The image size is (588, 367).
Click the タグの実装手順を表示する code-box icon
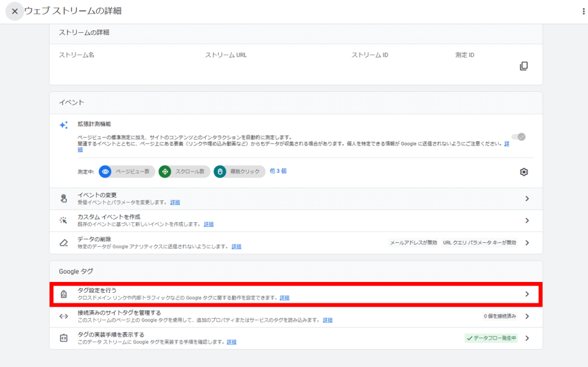tap(64, 338)
